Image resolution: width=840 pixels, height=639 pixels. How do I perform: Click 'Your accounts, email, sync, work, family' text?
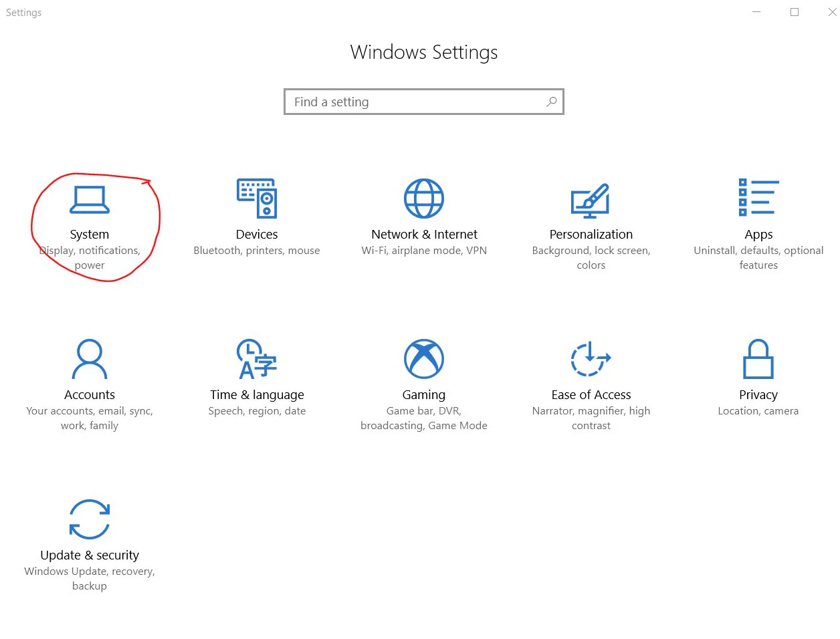click(x=90, y=418)
